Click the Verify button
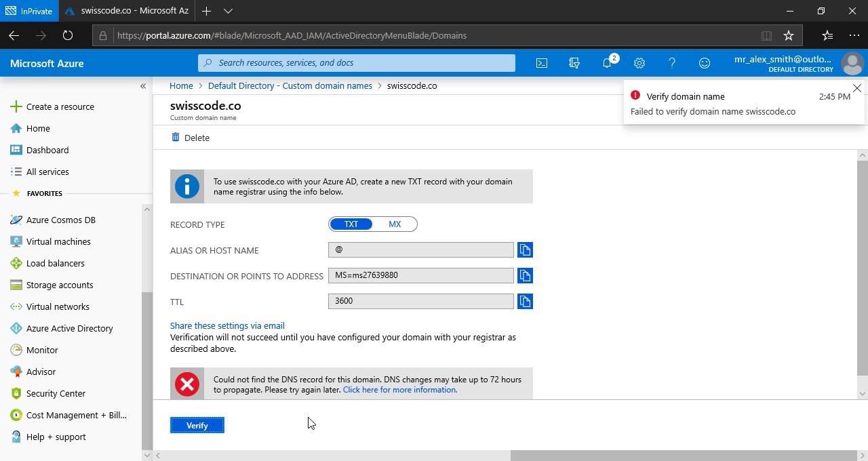The width and height of the screenshot is (868, 461). coord(197,426)
